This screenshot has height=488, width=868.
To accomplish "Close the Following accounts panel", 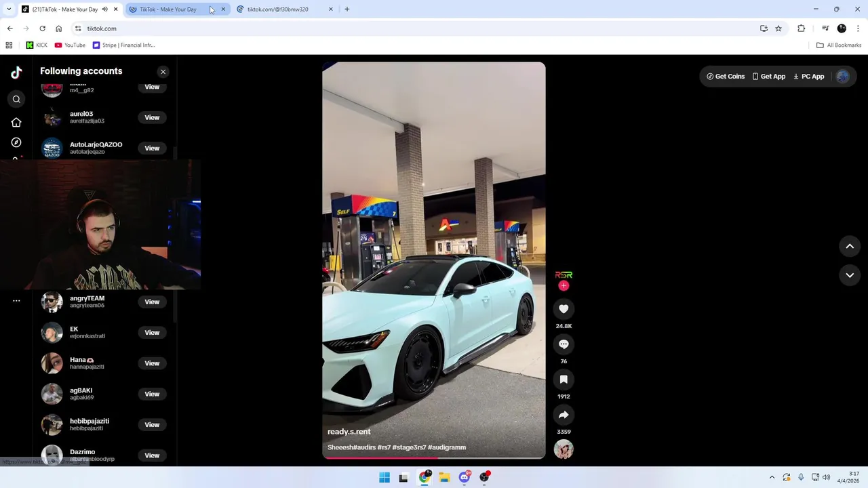I will click(163, 71).
